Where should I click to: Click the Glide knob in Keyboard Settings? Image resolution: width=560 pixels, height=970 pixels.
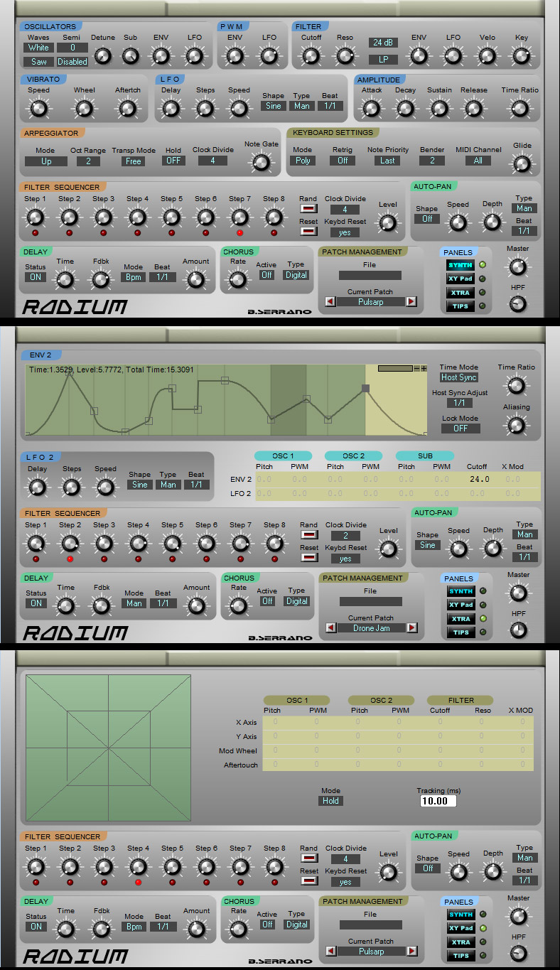click(522, 164)
